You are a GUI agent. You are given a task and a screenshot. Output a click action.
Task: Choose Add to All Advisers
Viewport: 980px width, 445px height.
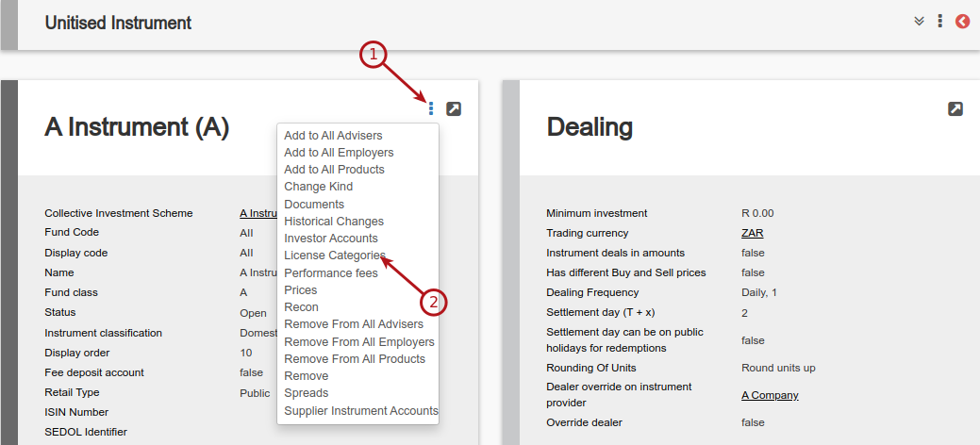[333, 136]
